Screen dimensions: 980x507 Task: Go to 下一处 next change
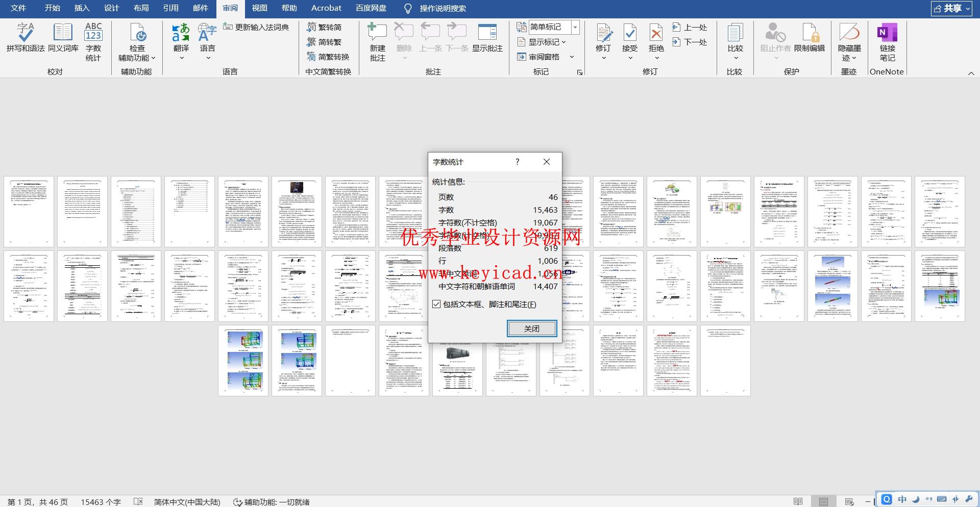click(x=690, y=42)
